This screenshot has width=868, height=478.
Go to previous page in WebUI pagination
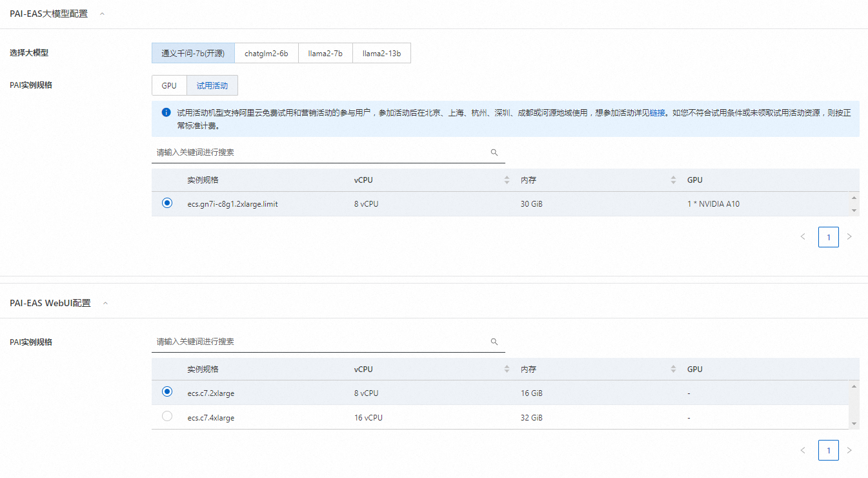[803, 450]
